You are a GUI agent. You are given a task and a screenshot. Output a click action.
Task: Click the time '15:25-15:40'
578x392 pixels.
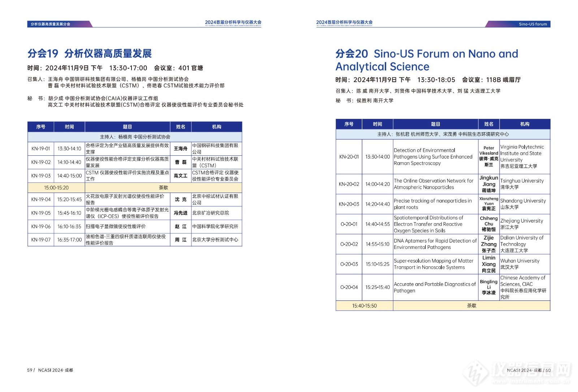click(x=378, y=287)
